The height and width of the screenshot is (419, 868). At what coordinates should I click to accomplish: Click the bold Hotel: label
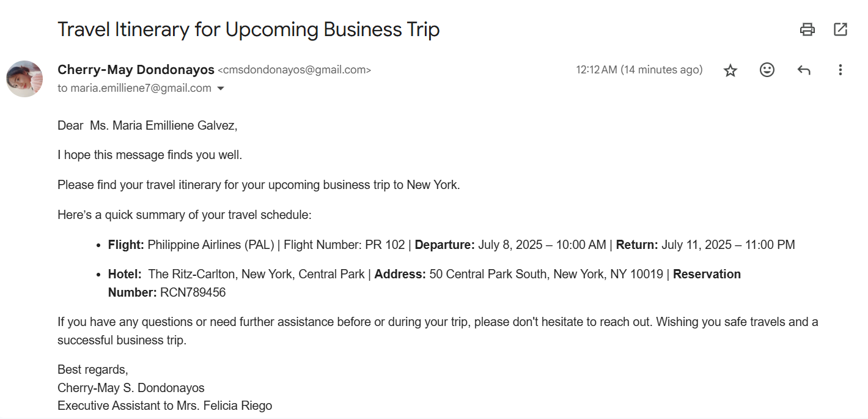tap(125, 274)
